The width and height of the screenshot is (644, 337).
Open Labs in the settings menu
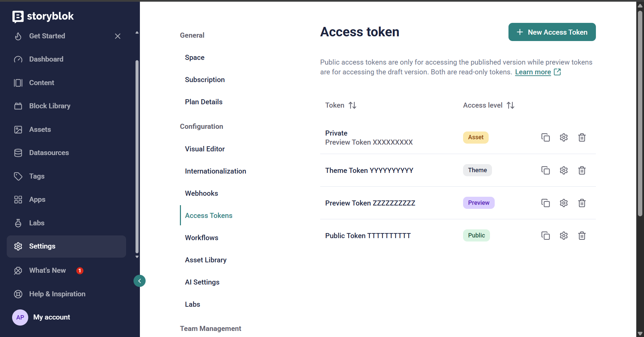[192, 304]
